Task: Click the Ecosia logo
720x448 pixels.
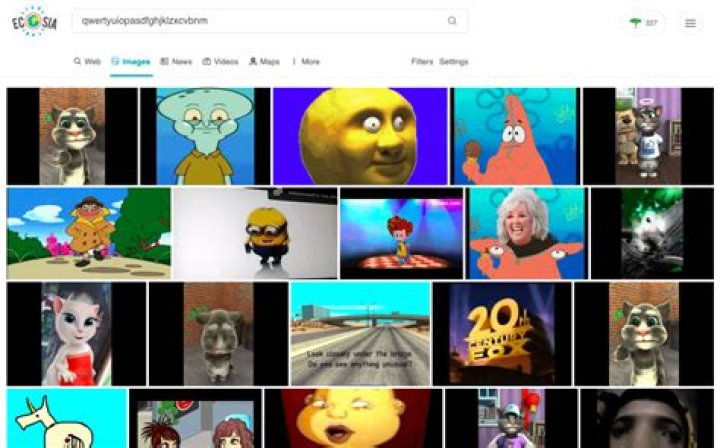Action: 33,21
